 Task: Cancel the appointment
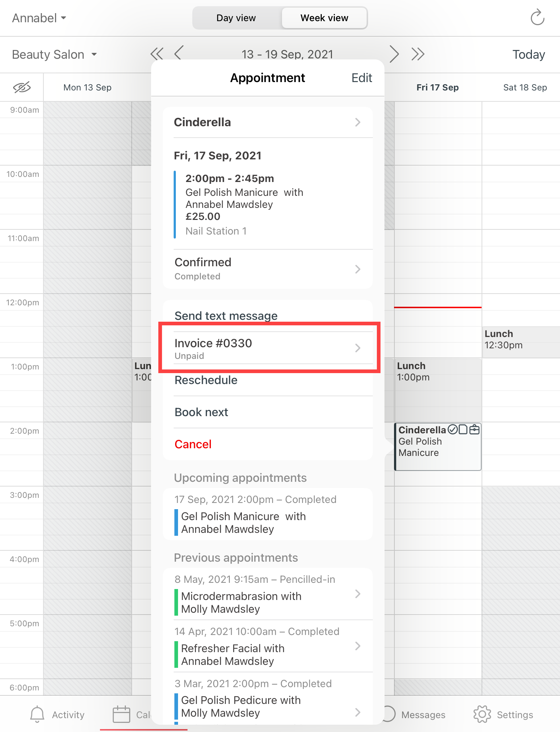[193, 444]
